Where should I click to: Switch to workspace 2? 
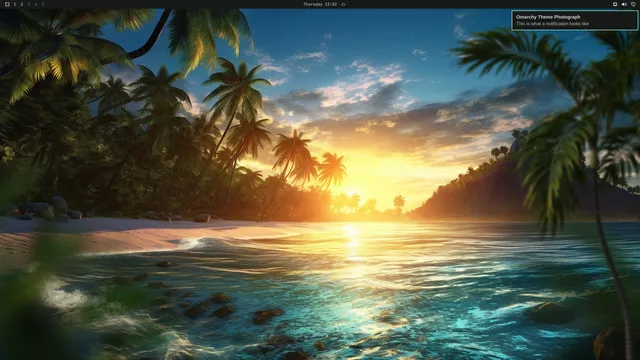(x=22, y=4)
